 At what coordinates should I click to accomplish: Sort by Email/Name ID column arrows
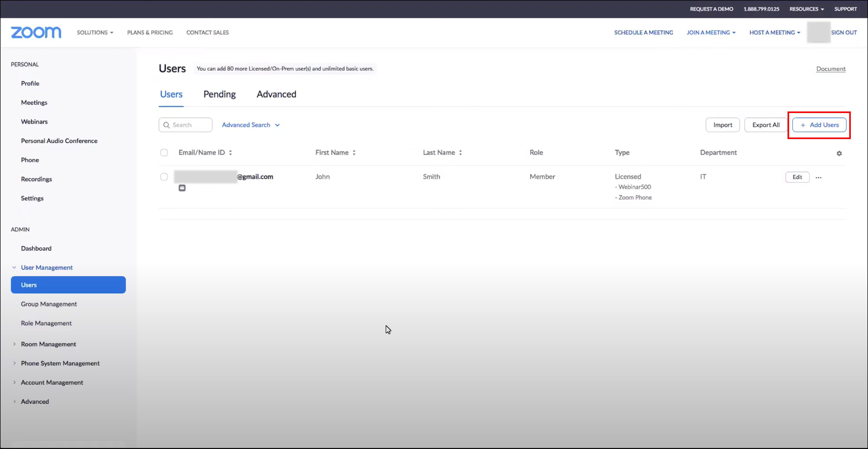pyautogui.click(x=231, y=153)
